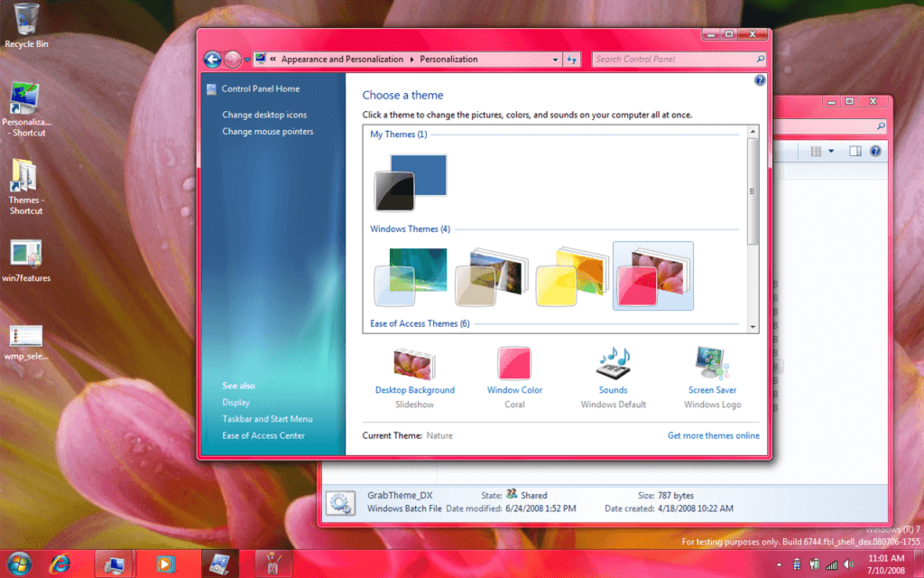
Task: Click the Get more themes online link
Action: (713, 435)
